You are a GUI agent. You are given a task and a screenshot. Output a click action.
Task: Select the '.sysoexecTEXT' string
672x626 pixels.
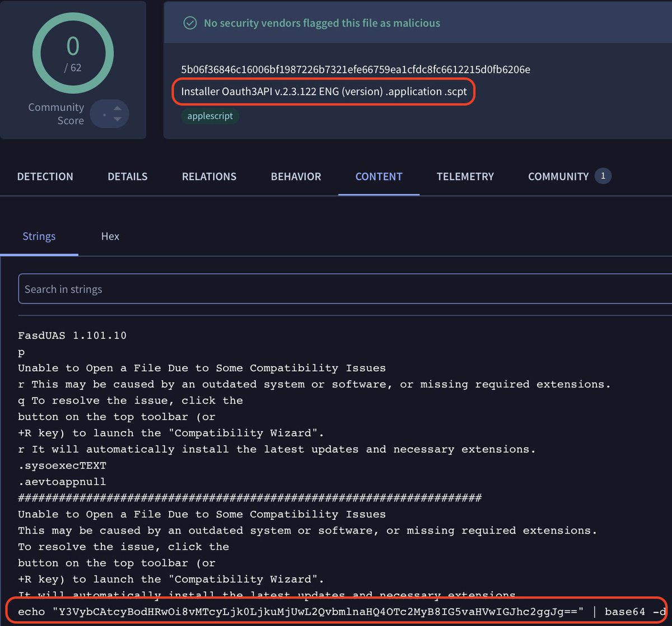62,465
